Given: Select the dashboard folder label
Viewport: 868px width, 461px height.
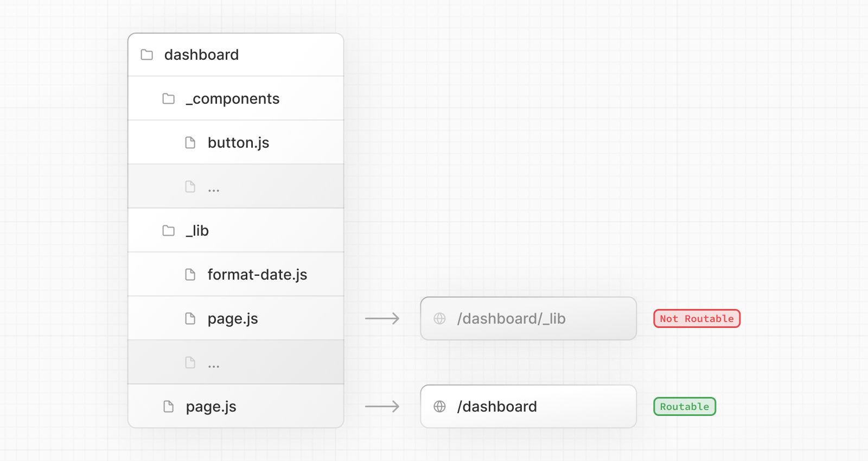Looking at the screenshot, I should coord(201,55).
